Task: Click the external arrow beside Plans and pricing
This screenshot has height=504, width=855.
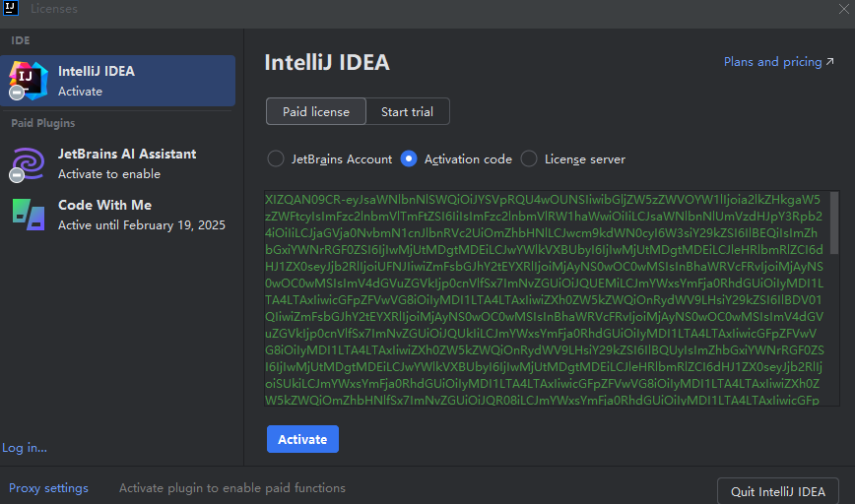Action: coord(830,62)
